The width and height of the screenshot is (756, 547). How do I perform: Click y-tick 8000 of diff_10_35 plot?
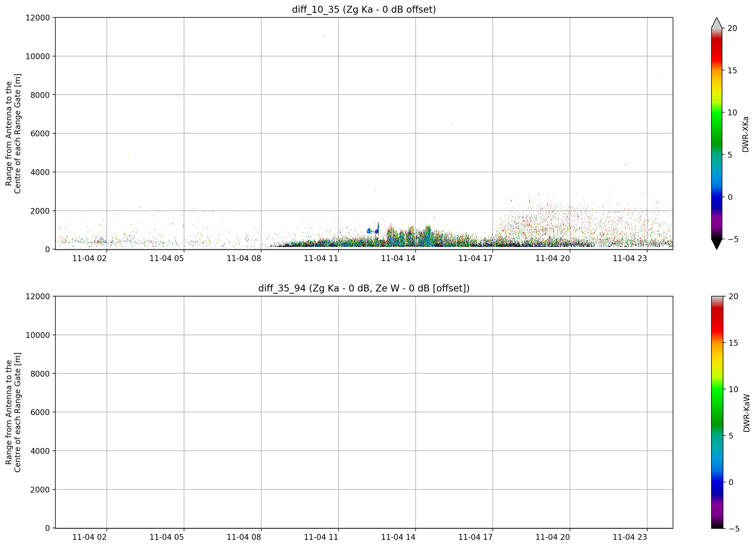pos(40,95)
